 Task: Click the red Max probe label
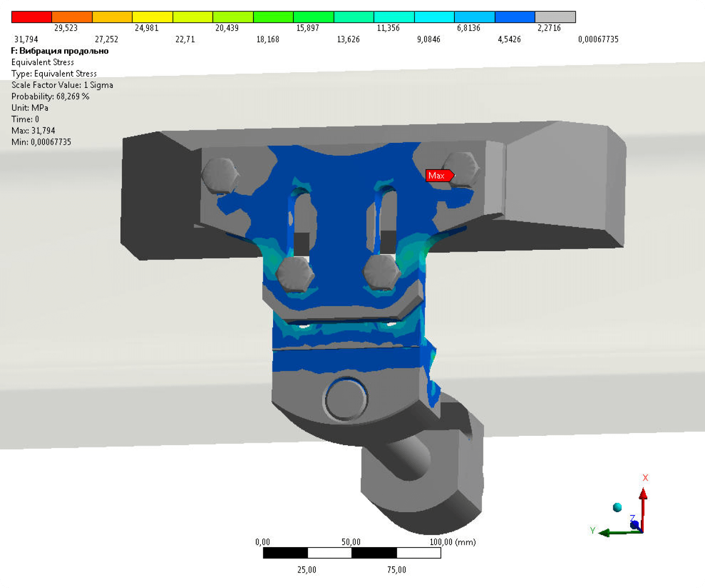[x=439, y=175]
